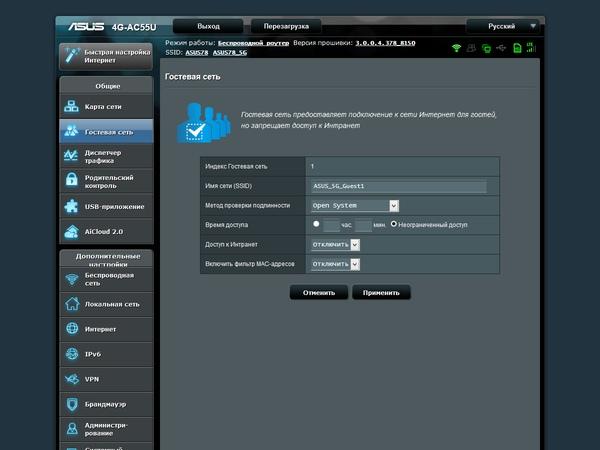
Task: Open the Беспроводной роутер operation mode link
Action: [253, 43]
